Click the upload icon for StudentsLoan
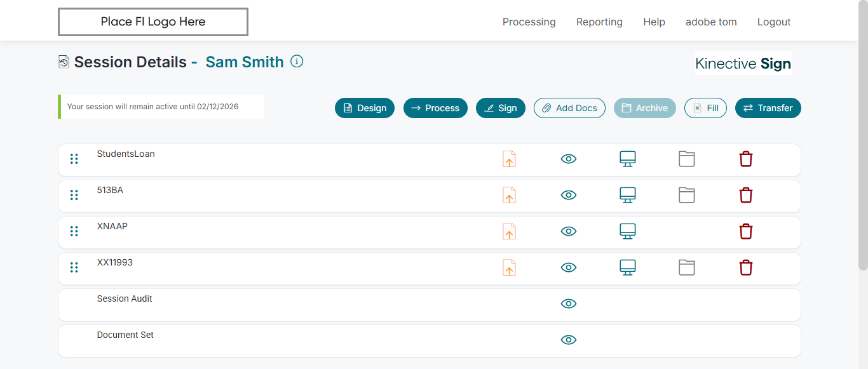 [509, 159]
